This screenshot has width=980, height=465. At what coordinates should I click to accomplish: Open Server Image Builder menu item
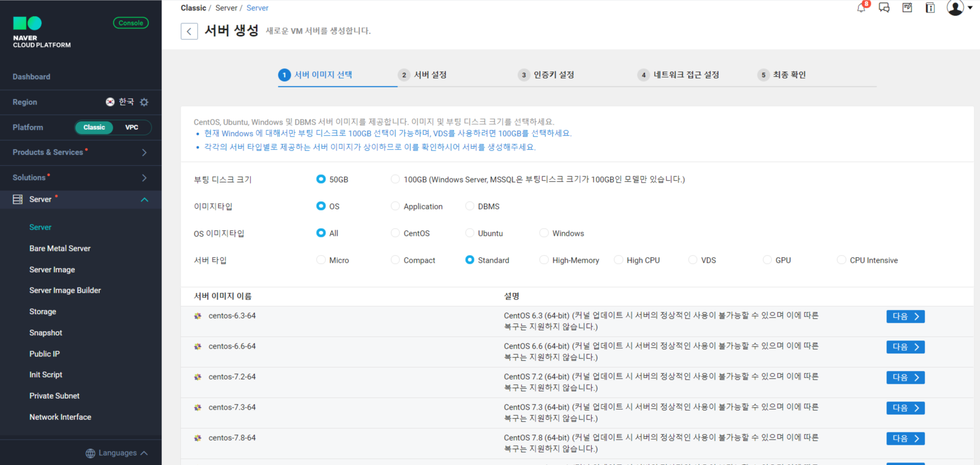pyautogui.click(x=65, y=290)
